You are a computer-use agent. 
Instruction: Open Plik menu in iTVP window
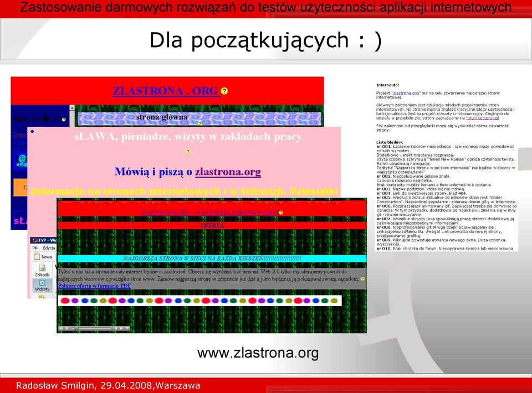tap(35, 248)
